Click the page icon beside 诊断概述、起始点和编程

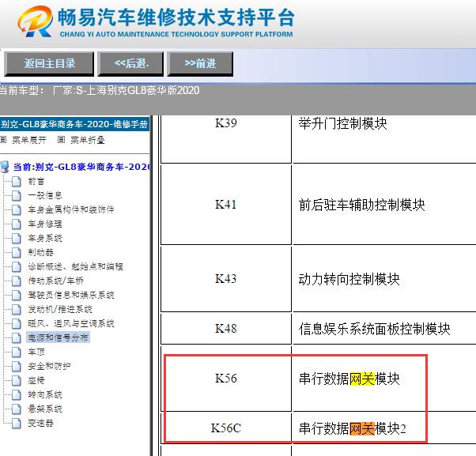(17, 266)
